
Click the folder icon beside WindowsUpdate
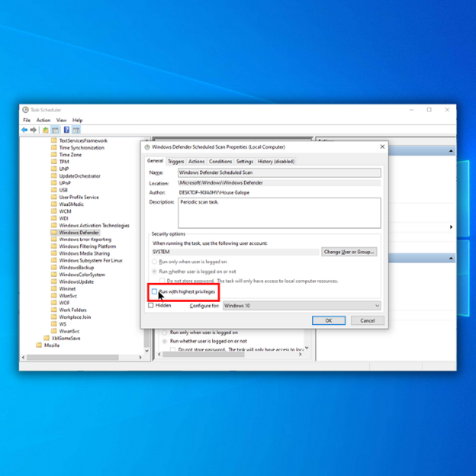(x=53, y=281)
